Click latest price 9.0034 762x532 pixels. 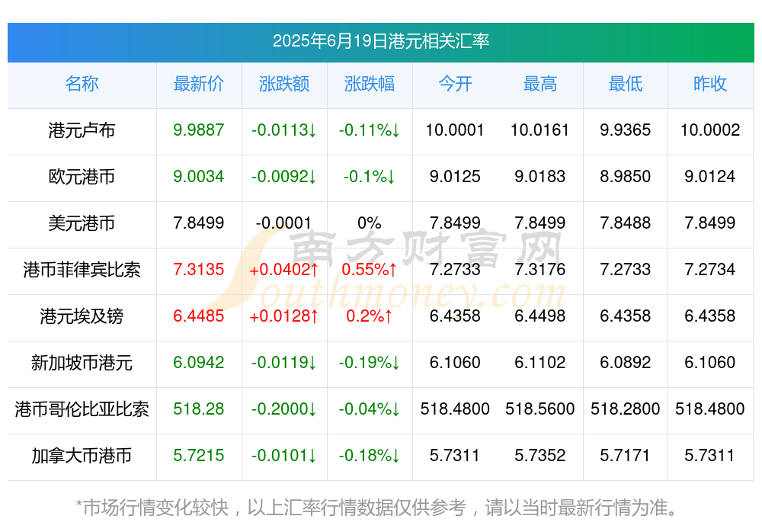pos(199,177)
